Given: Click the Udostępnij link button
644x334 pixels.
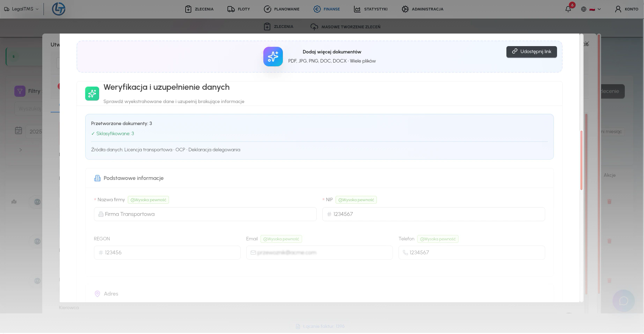Looking at the screenshot, I should 531,52.
